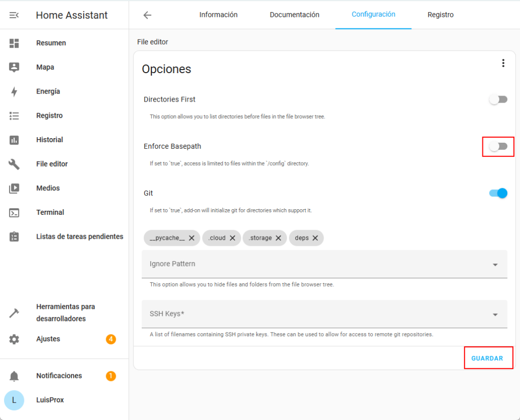Enable the Enforce Basepath switch
The height and width of the screenshot is (420, 520).
point(498,146)
